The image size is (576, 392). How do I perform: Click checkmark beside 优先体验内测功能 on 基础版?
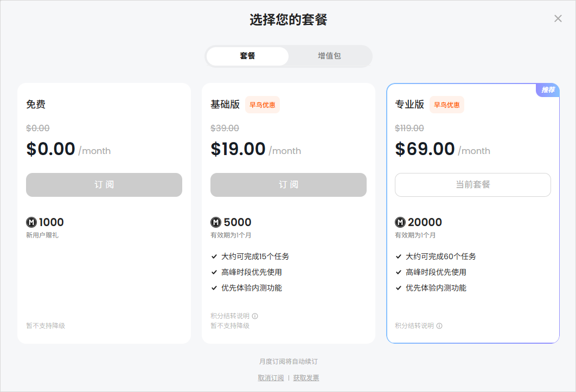[213, 288]
